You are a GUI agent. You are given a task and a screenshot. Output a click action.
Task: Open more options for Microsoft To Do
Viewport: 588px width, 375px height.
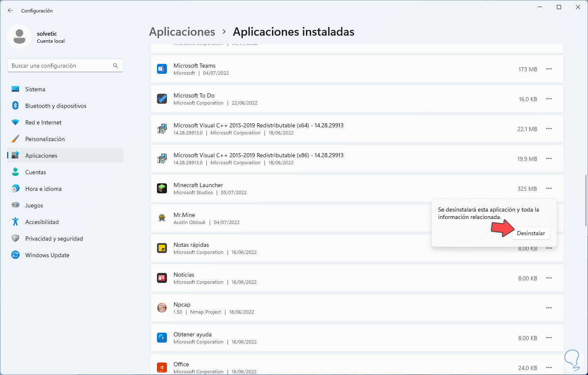click(549, 99)
